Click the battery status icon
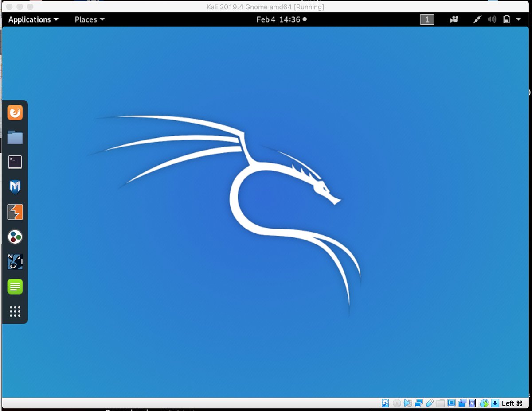 click(506, 19)
